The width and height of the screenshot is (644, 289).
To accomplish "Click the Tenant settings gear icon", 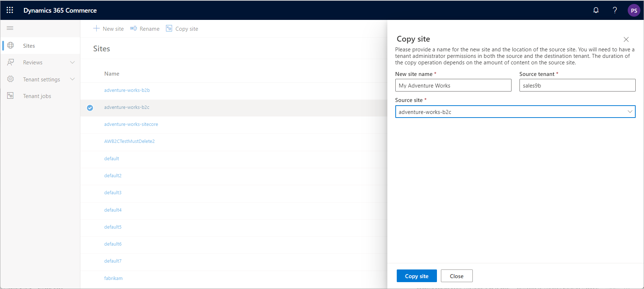I will pyautogui.click(x=10, y=79).
